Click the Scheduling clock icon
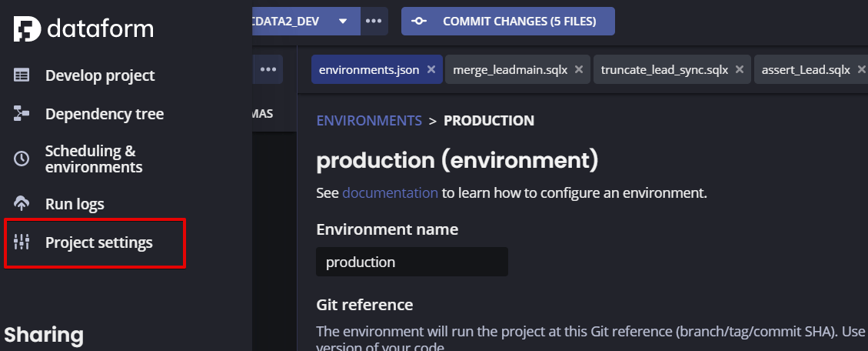 click(22, 159)
